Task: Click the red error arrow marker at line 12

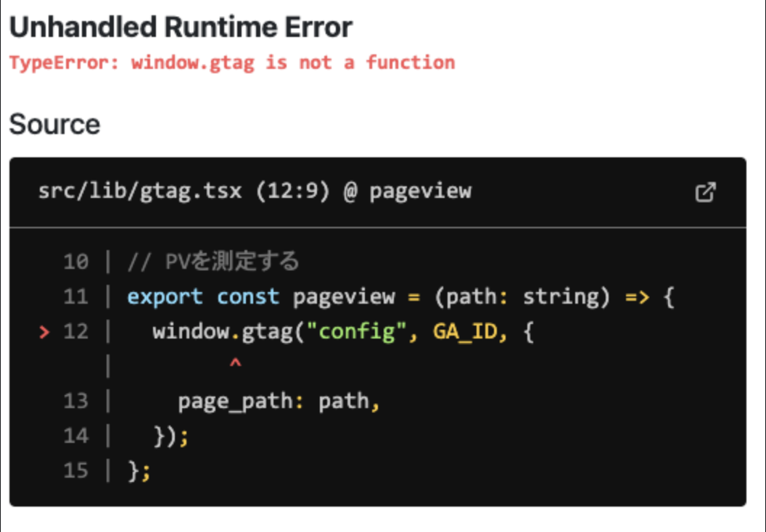Action: [44, 333]
